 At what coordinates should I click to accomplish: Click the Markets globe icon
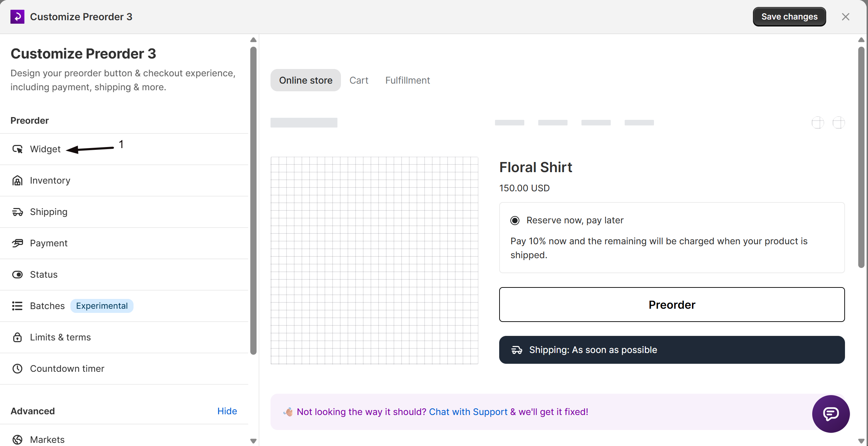pos(17,440)
